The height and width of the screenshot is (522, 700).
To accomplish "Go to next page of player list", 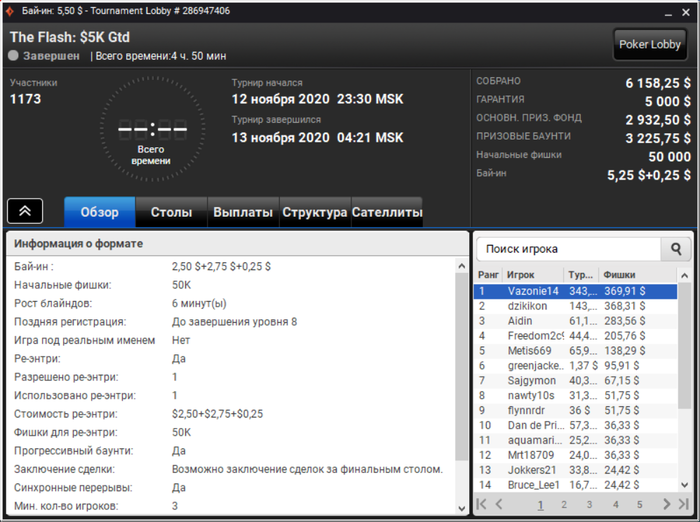I will 667,504.
